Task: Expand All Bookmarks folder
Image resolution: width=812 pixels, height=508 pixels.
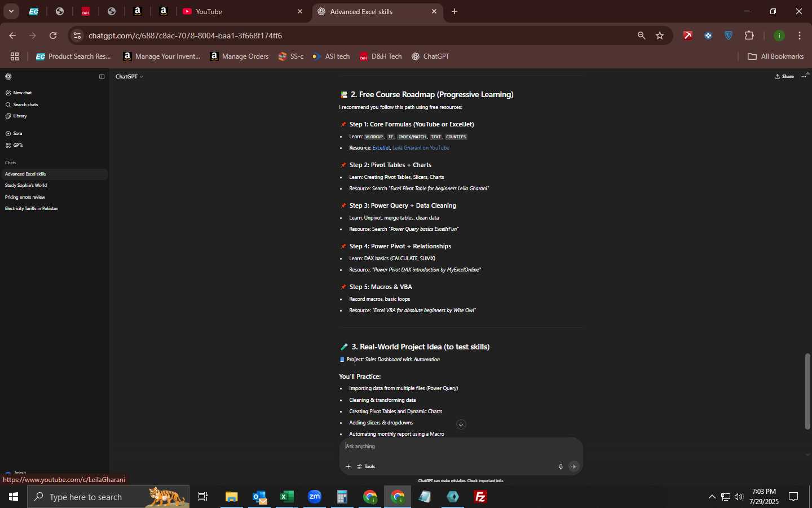Action: 776,56
